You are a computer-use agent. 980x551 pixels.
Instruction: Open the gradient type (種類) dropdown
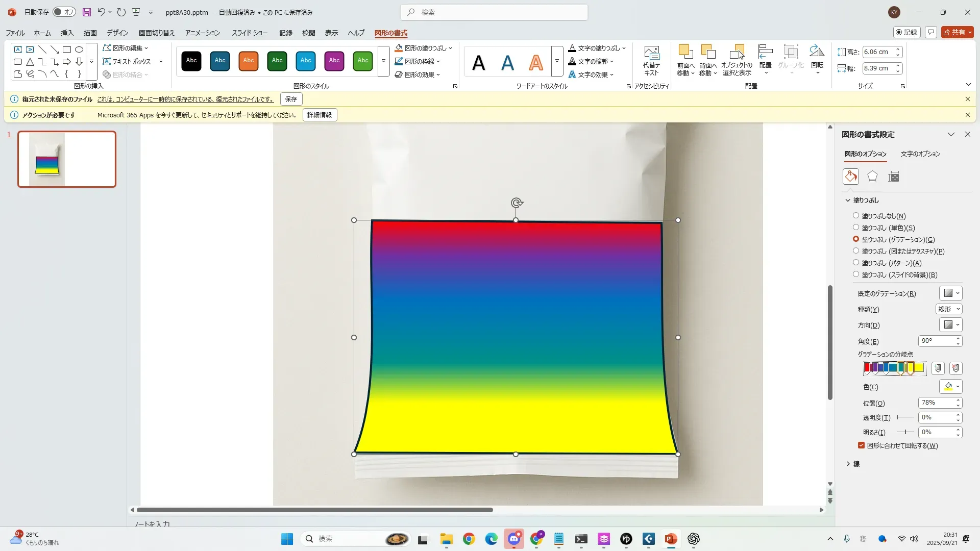949,309
